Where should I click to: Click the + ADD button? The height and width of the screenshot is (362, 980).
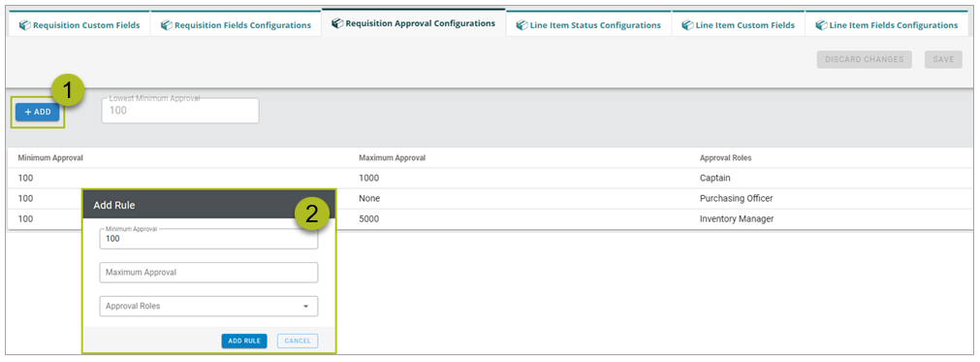tap(38, 112)
